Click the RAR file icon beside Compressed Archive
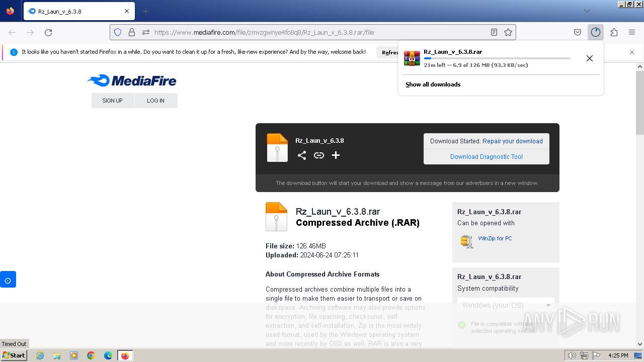 (276, 217)
